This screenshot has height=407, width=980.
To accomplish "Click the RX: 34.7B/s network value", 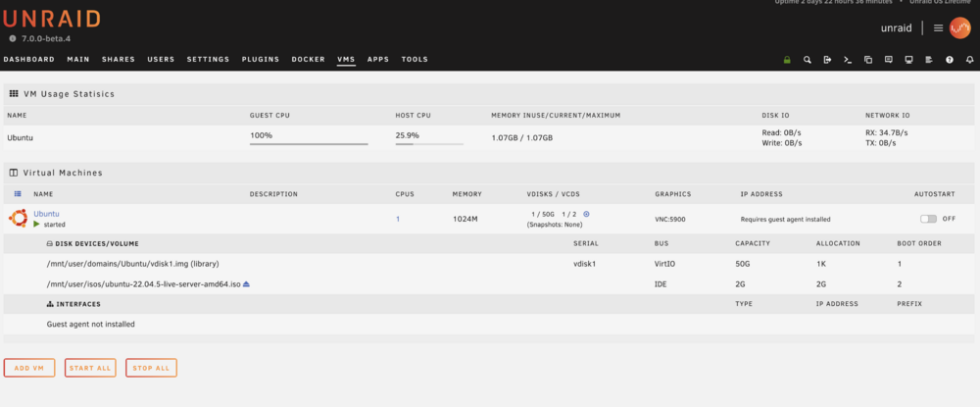I will tap(886, 132).
